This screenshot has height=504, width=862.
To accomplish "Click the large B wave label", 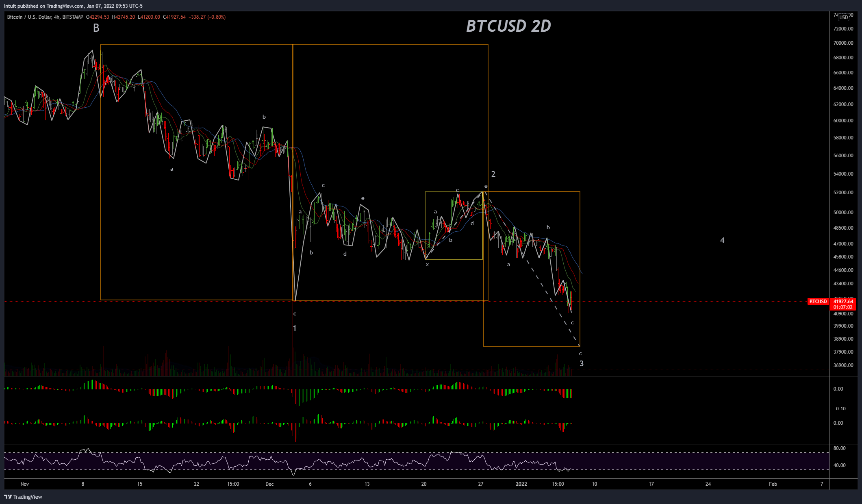I will pyautogui.click(x=96, y=28).
